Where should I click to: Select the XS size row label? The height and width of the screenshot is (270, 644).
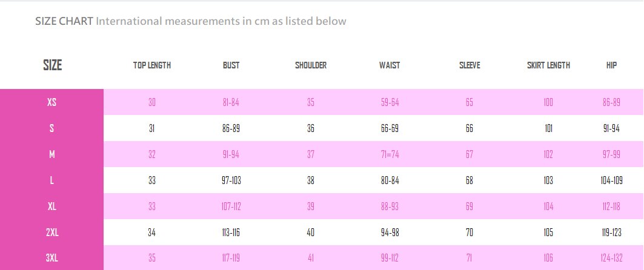click(x=51, y=102)
